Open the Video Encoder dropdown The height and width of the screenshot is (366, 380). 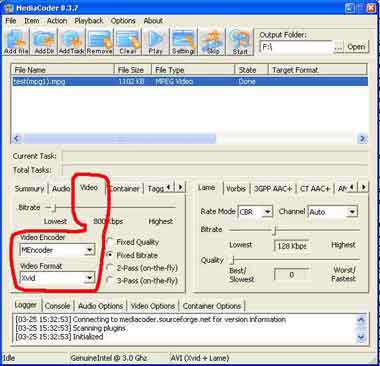click(89, 250)
